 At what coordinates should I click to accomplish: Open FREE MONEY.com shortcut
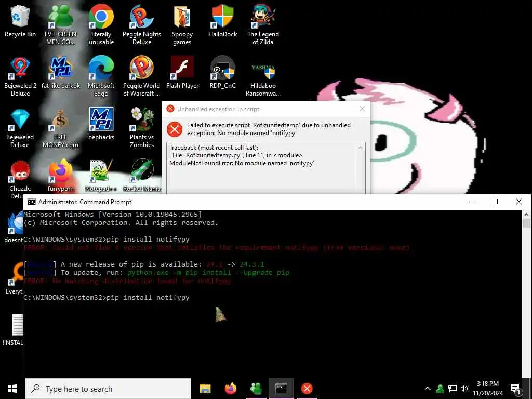[x=61, y=128]
